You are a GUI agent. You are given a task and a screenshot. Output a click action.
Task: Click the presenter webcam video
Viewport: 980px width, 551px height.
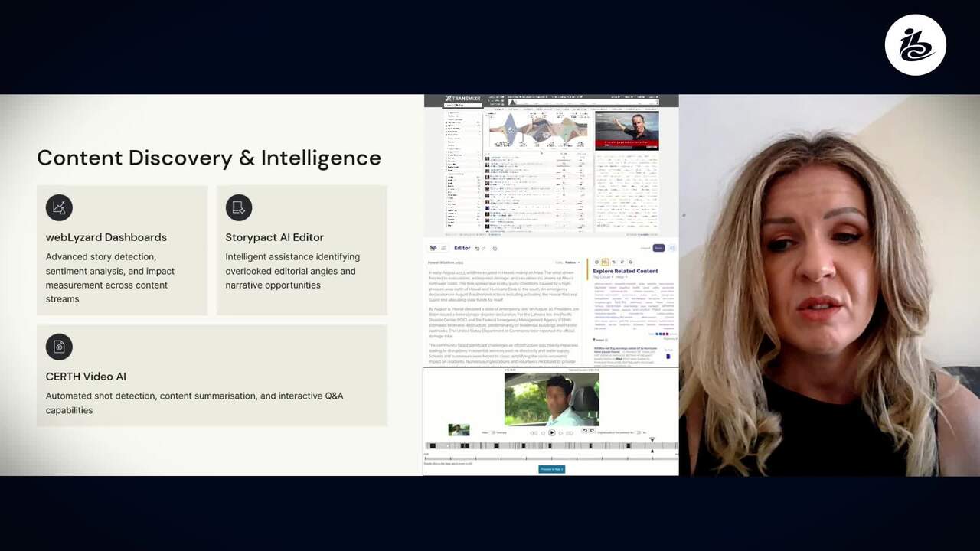(829, 285)
